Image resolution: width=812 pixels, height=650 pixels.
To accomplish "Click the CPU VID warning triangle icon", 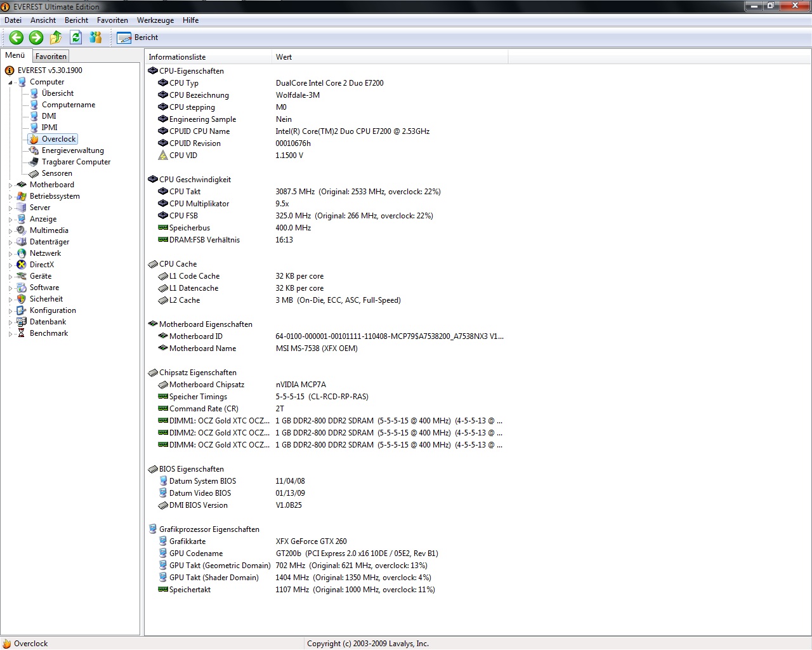I will 163,156.
